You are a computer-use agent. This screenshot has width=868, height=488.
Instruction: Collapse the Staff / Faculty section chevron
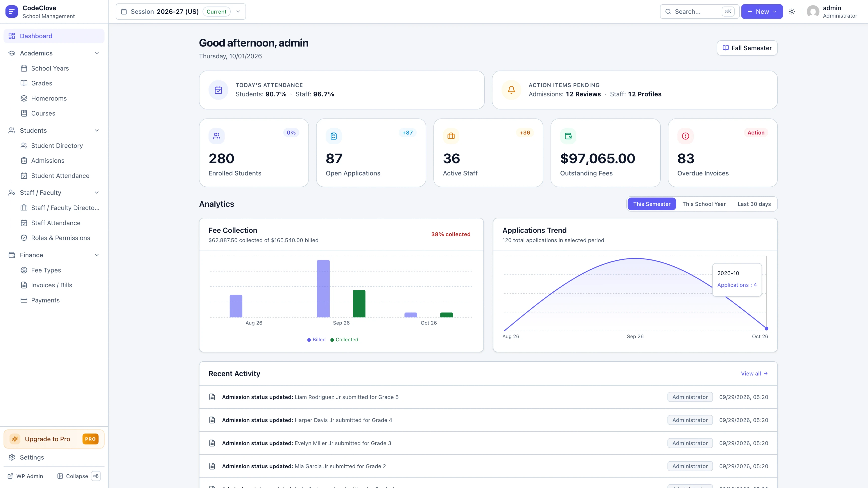97,193
